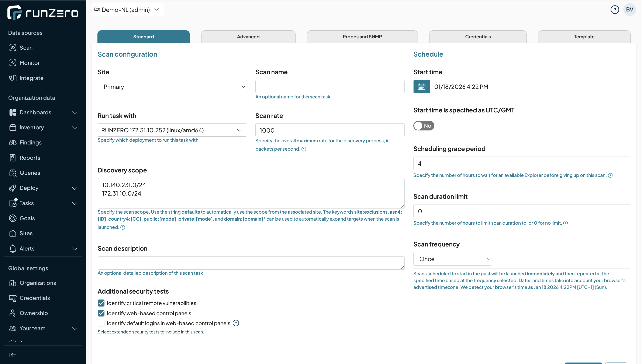
Task: Open the Demo-NL (admin) organization selector
Action: tap(128, 10)
